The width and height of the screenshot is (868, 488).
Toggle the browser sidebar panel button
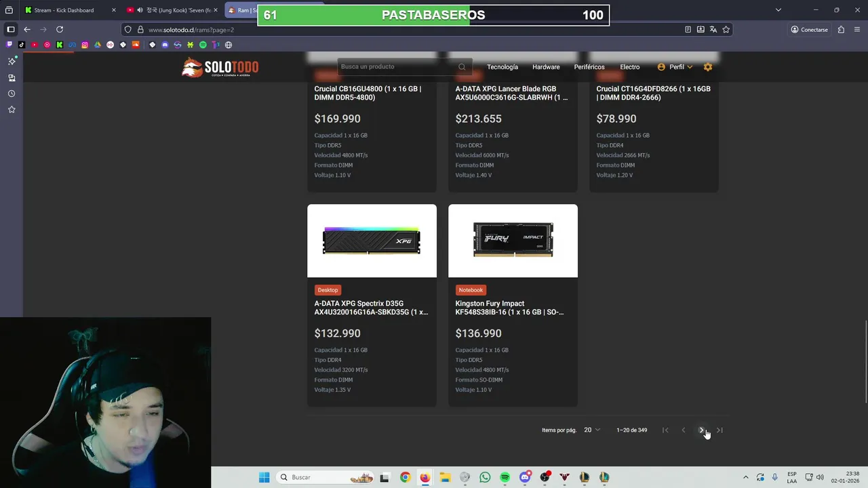(11, 29)
